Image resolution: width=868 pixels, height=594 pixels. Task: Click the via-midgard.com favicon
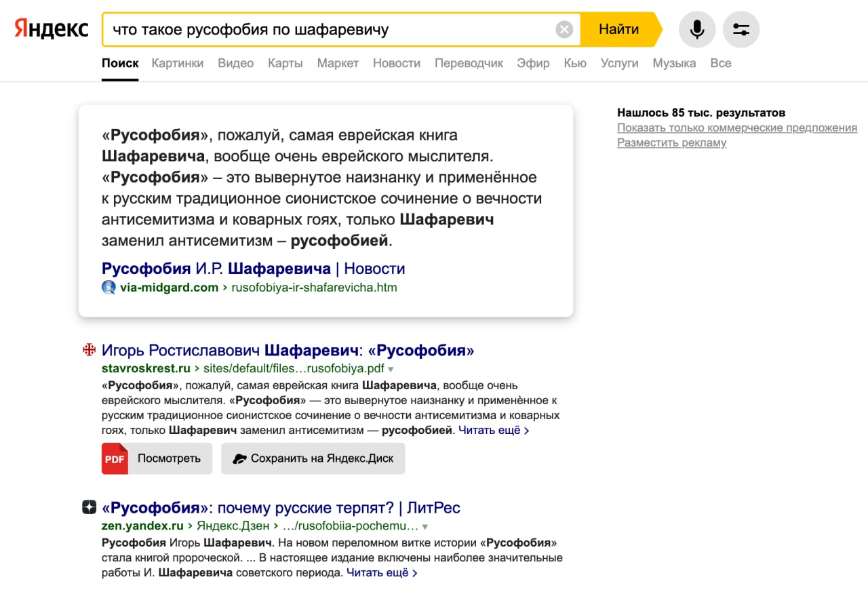click(108, 287)
